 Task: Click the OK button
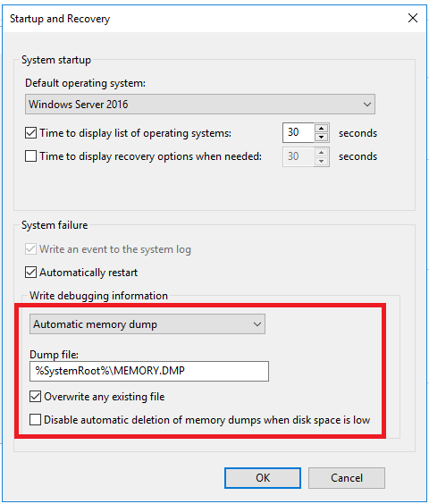click(263, 478)
